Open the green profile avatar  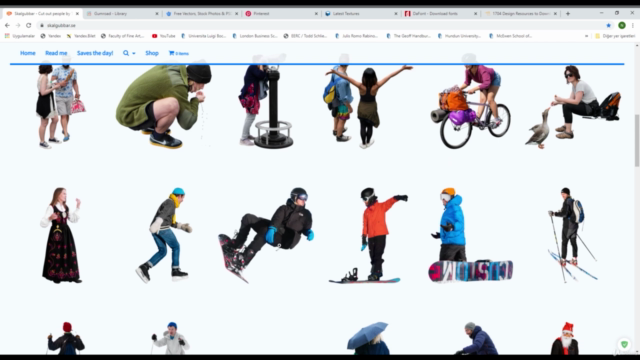point(622,25)
